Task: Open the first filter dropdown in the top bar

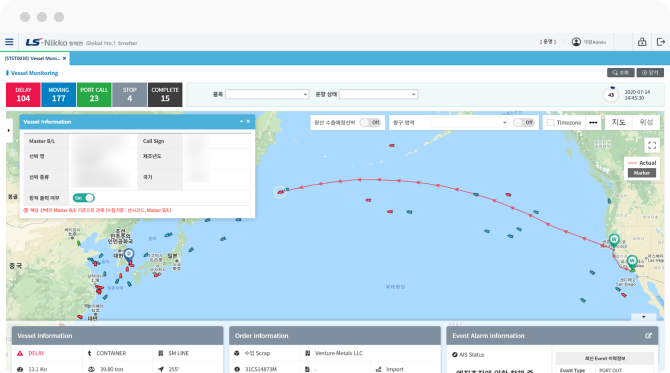Action: tap(267, 94)
